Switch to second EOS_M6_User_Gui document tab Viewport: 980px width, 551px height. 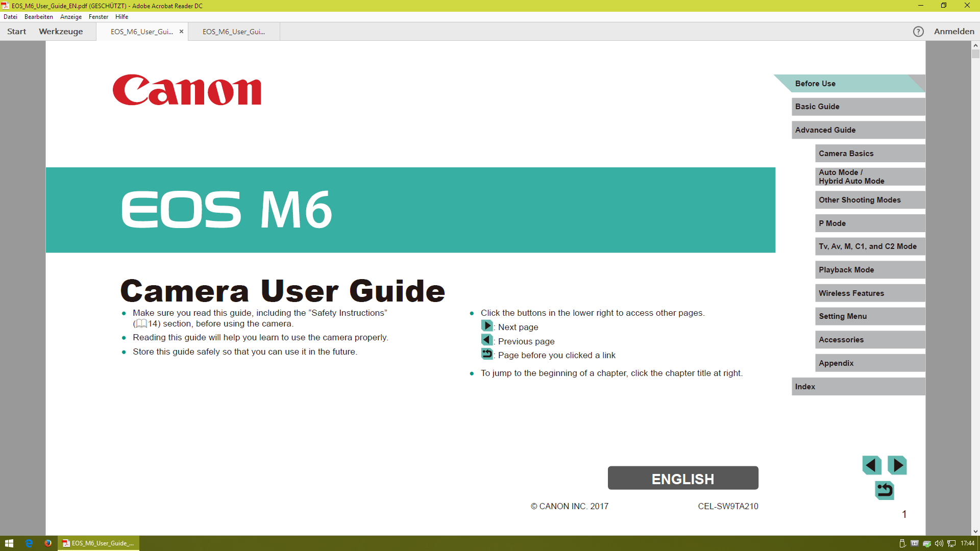pyautogui.click(x=234, y=32)
